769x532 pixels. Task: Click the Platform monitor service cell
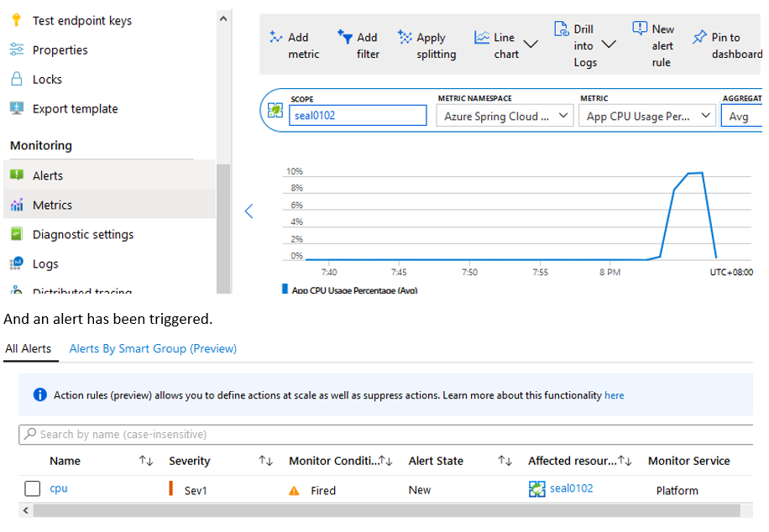point(677,490)
